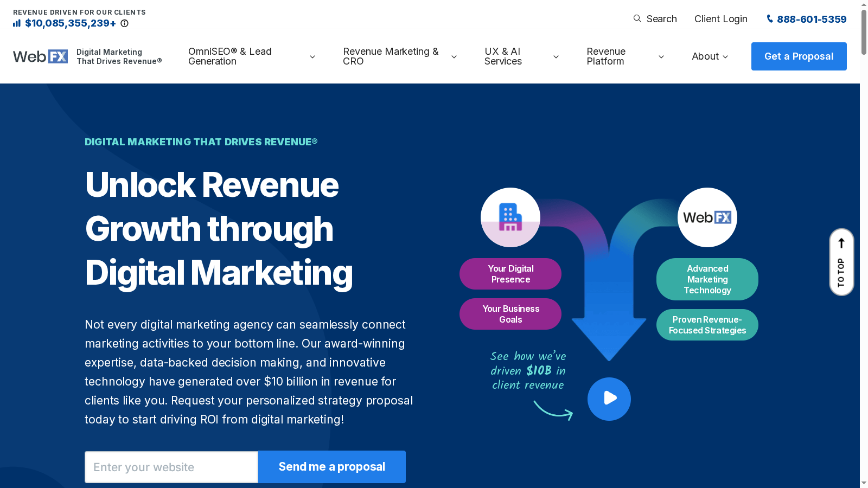Click Send me a proposal

[331, 466]
